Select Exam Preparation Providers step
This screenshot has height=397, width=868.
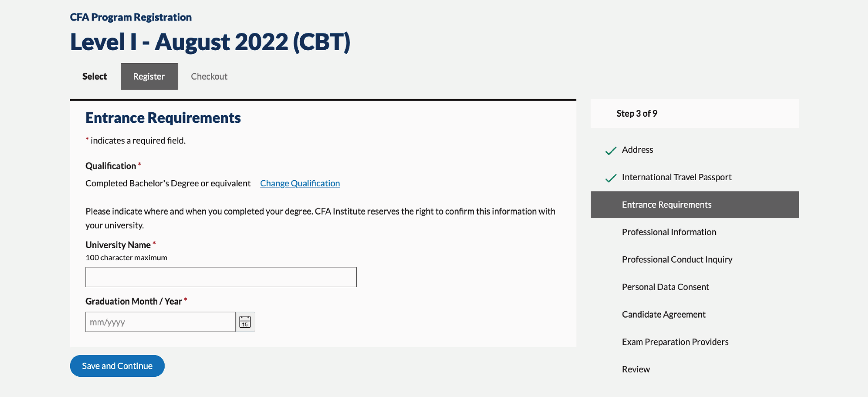pyautogui.click(x=675, y=342)
